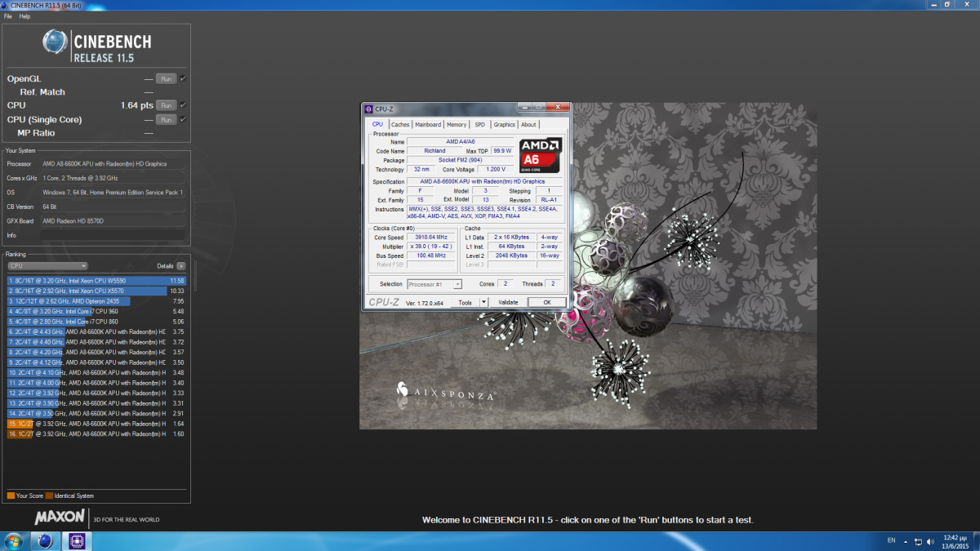Select ranking row 1 Intel Xeon W5590
Viewport: 980px width, 551px height.
point(97,281)
